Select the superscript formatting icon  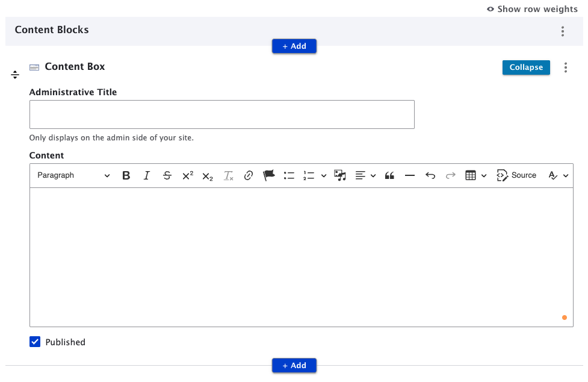(x=187, y=175)
